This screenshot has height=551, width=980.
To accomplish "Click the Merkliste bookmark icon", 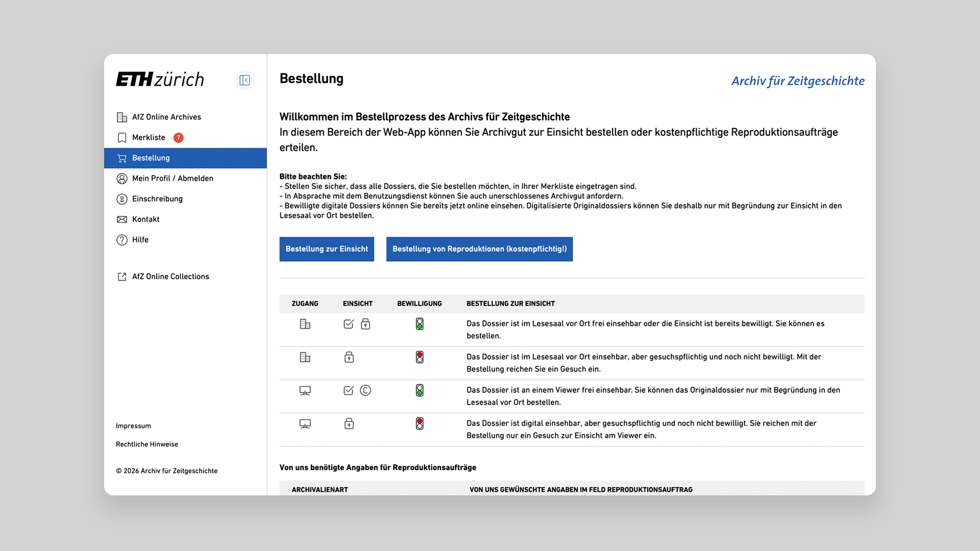I will (x=122, y=138).
